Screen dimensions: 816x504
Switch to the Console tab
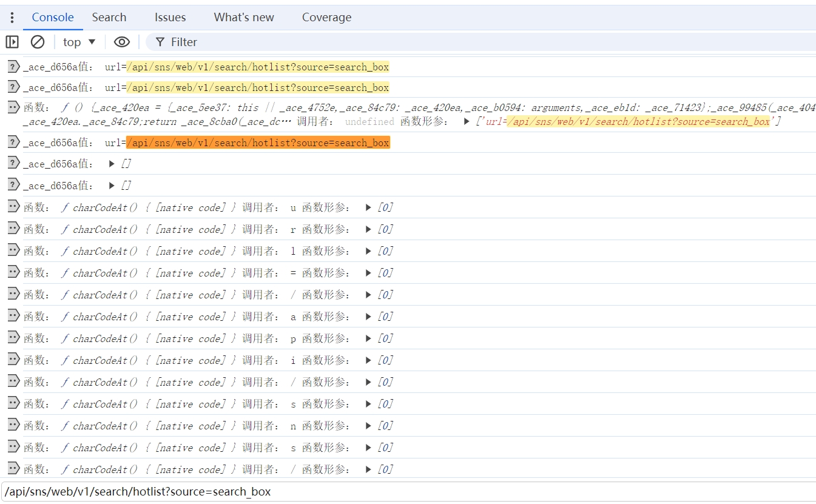[x=52, y=17]
